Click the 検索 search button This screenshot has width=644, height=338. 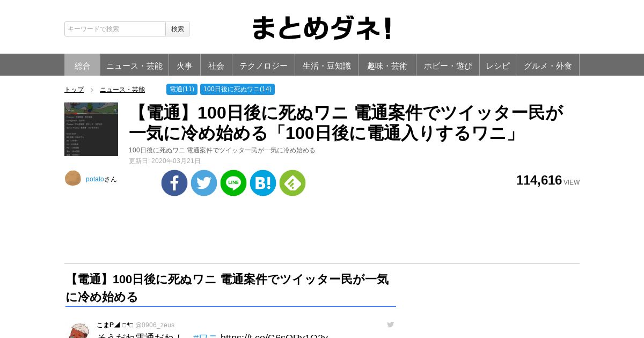coord(178,29)
